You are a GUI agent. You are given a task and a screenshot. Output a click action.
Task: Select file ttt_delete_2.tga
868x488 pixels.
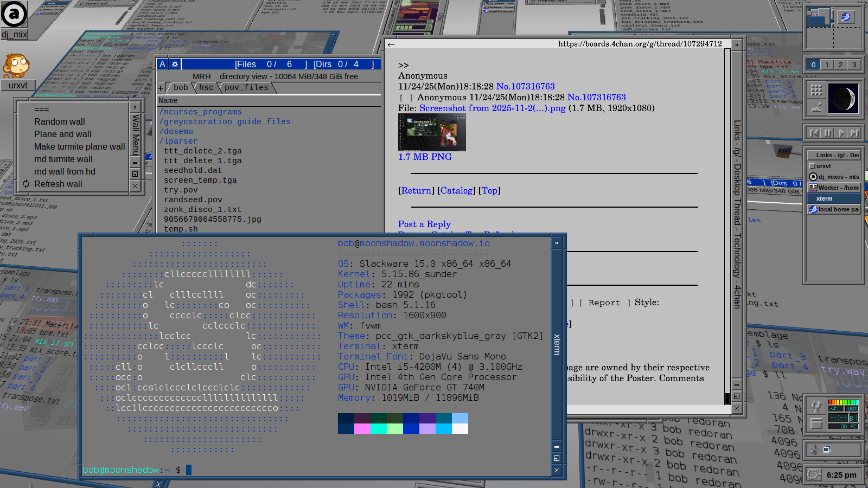click(203, 151)
